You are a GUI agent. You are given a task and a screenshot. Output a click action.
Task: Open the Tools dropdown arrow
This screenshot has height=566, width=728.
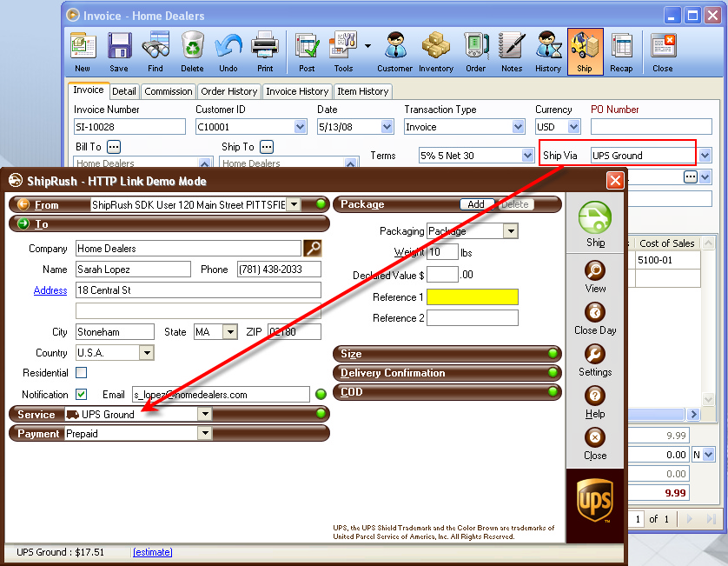click(x=367, y=46)
